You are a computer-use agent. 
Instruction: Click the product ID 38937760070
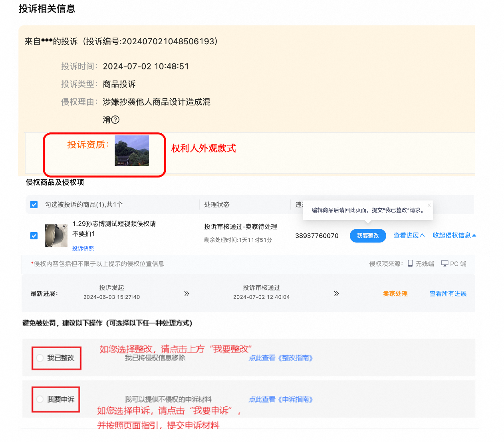[x=317, y=236]
